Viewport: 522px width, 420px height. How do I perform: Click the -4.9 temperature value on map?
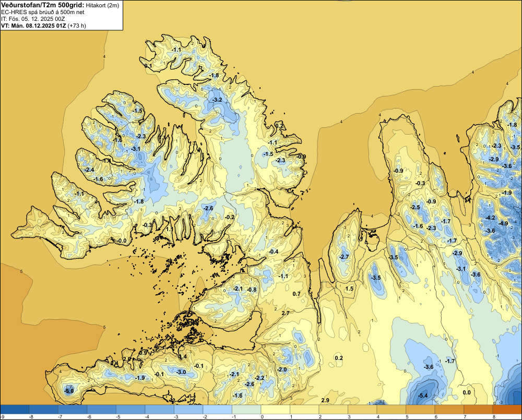click(503, 223)
